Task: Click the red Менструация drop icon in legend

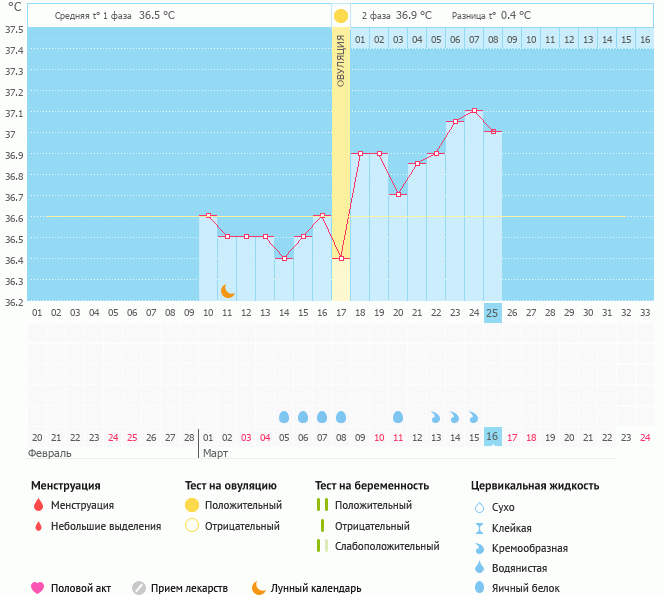Action: tap(38, 505)
